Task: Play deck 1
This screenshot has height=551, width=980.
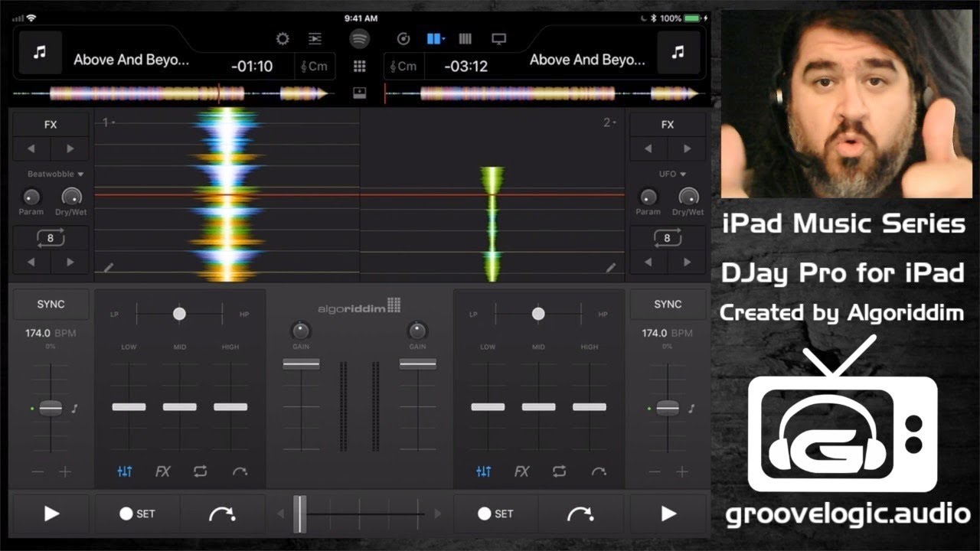Action: (51, 514)
